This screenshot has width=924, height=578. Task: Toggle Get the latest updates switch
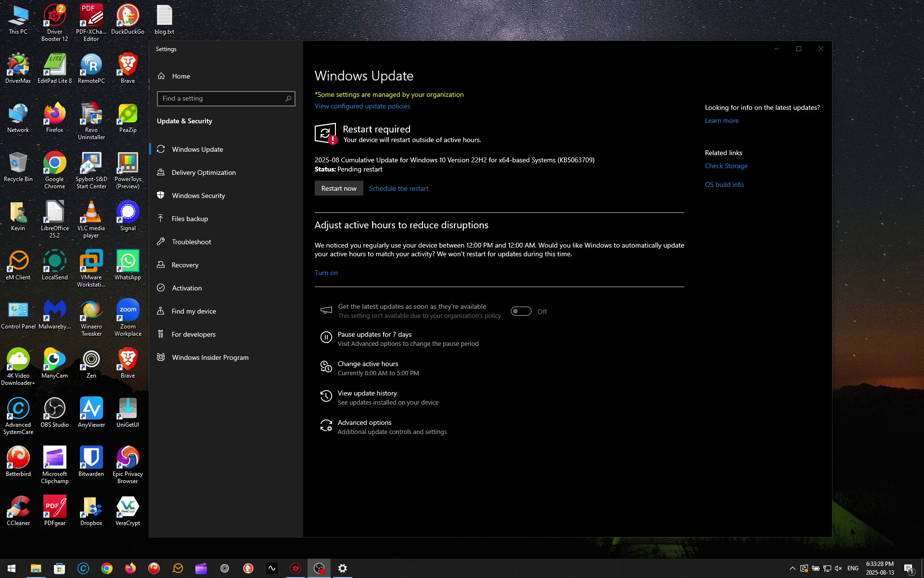click(521, 312)
